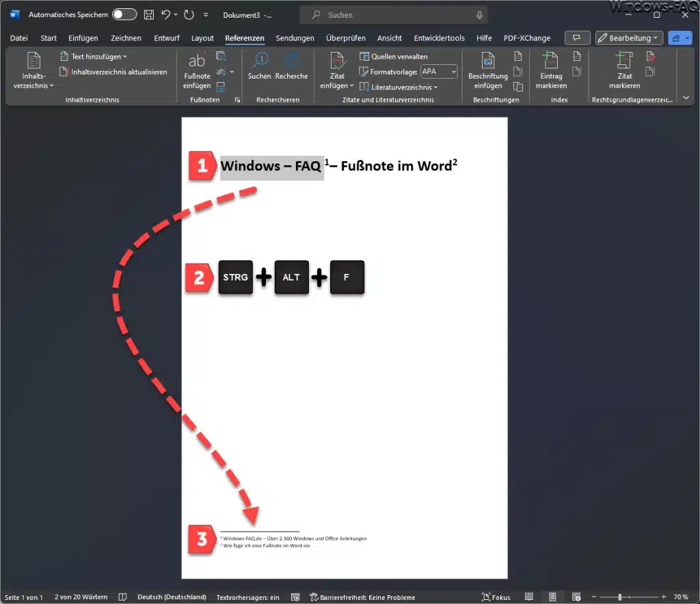Open the Inhaltsverzeichnis table of contents button

point(33,70)
